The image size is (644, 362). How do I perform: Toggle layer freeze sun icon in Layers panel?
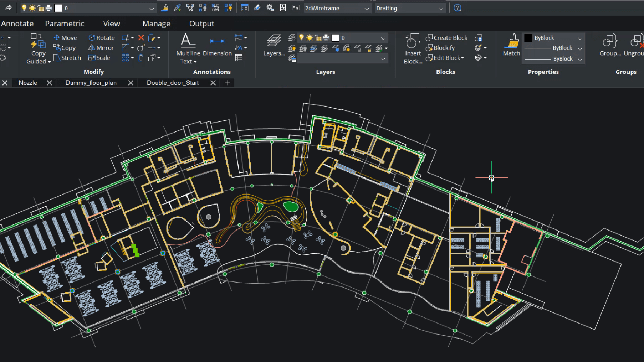tap(310, 38)
